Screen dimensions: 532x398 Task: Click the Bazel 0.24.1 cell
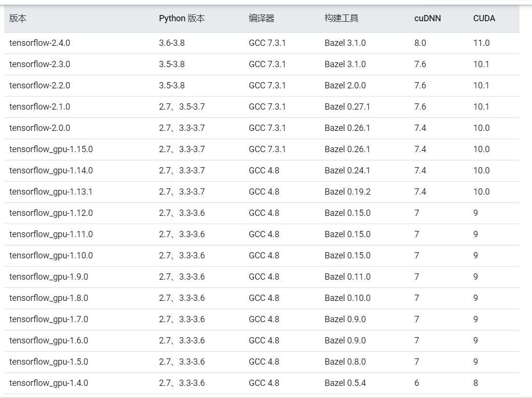[x=347, y=171]
